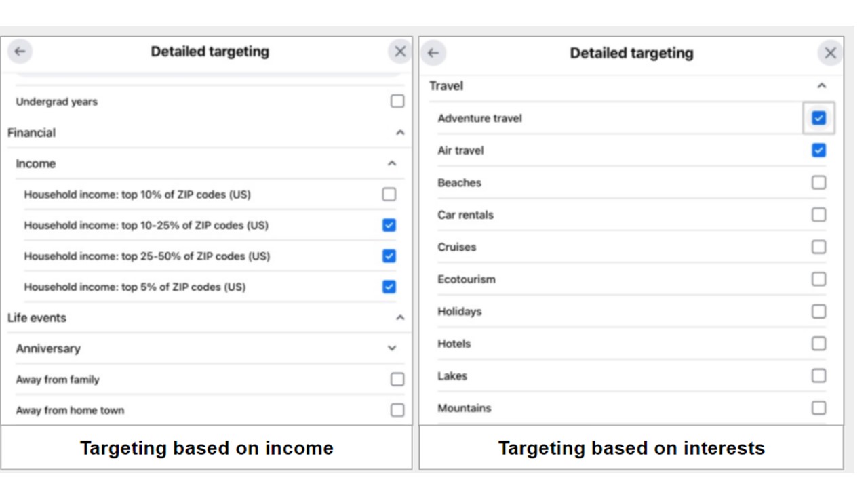The height and width of the screenshot is (488, 868).
Task: Untick the top 5% of ZIP codes checkbox
Action: pyautogui.click(x=389, y=287)
